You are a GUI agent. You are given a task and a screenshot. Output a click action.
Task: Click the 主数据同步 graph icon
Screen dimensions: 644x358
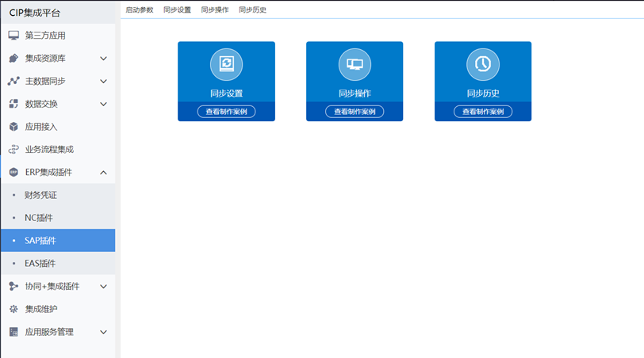(13, 82)
